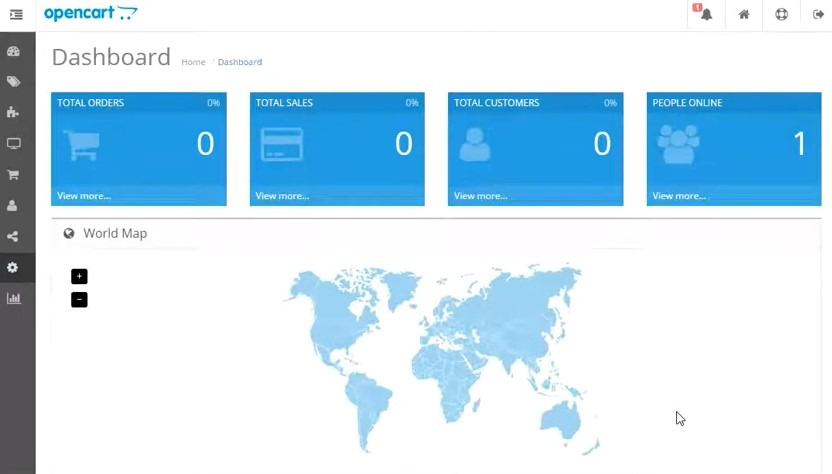Zoom out the world map
The image size is (832, 474).
tap(79, 299)
